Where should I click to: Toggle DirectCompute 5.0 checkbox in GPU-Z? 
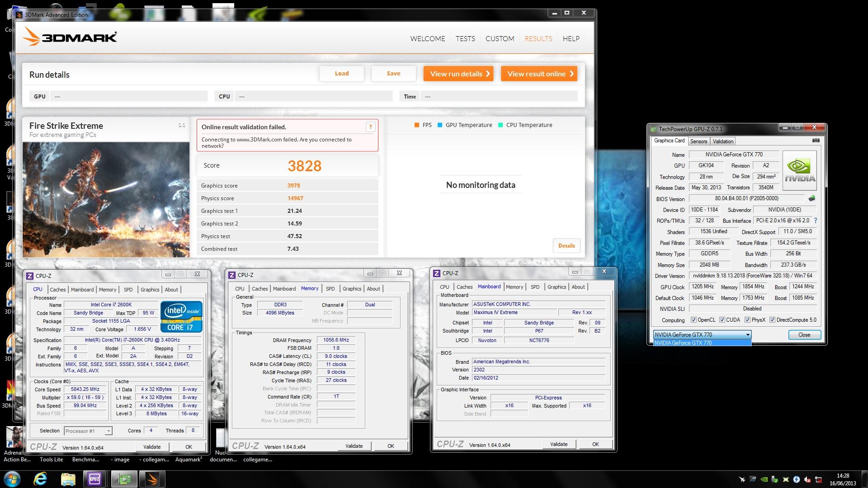pyautogui.click(x=772, y=320)
